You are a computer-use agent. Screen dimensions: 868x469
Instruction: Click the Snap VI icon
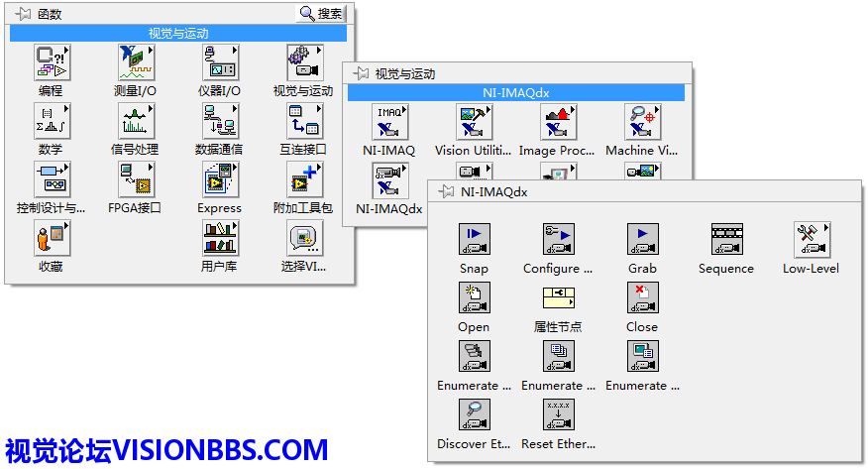coord(474,239)
